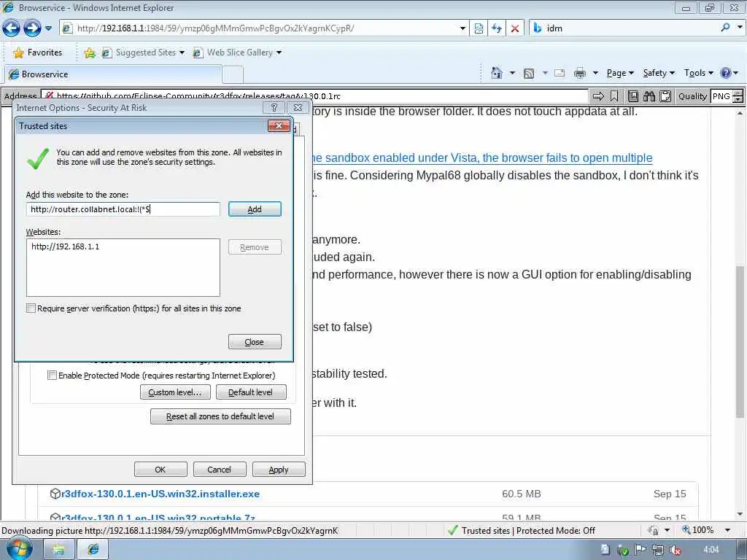
Task: Click the Print icon in command bar
Action: pyautogui.click(x=580, y=73)
